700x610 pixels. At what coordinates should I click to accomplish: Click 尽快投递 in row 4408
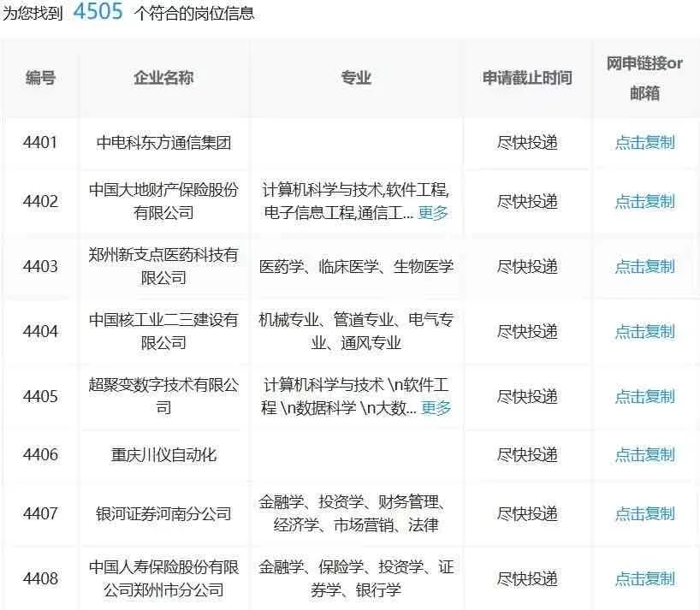click(x=527, y=579)
